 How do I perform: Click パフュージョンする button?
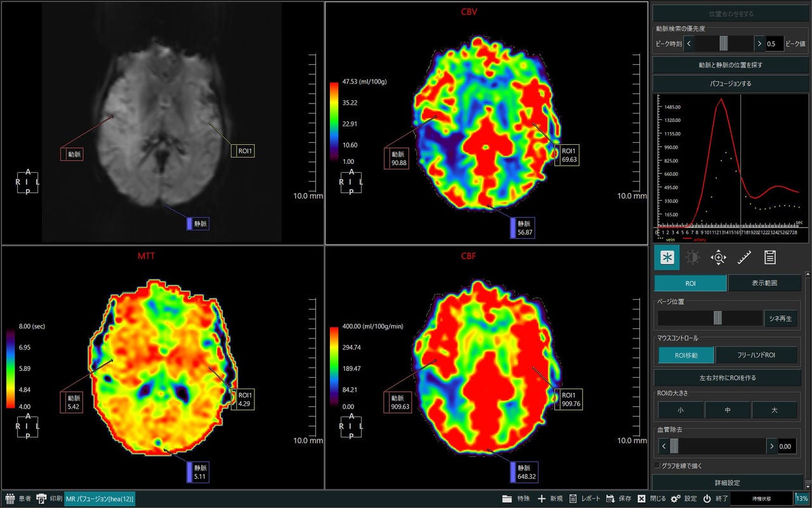point(731,83)
